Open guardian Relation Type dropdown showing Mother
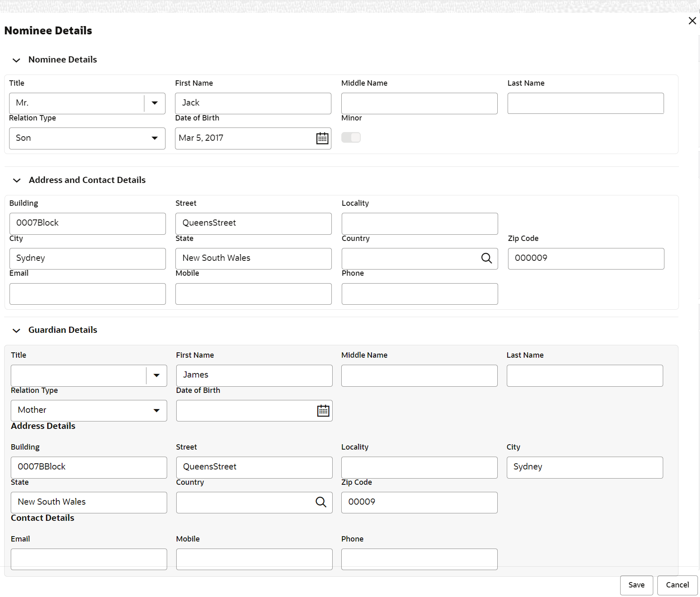 pos(89,411)
